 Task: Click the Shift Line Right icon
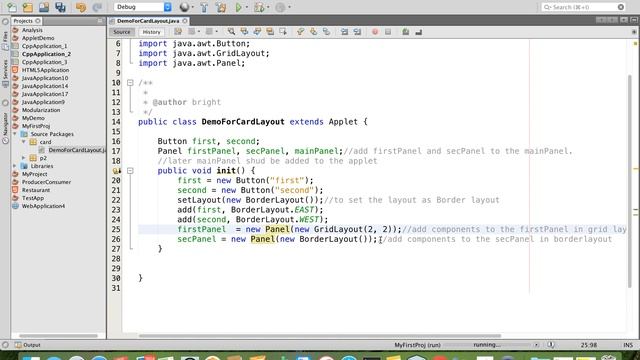[x=357, y=31]
